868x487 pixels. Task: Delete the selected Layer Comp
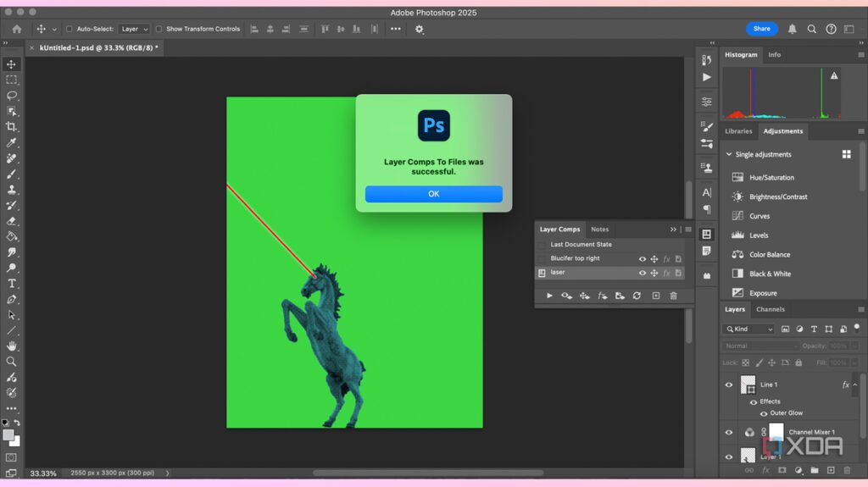pyautogui.click(x=674, y=296)
